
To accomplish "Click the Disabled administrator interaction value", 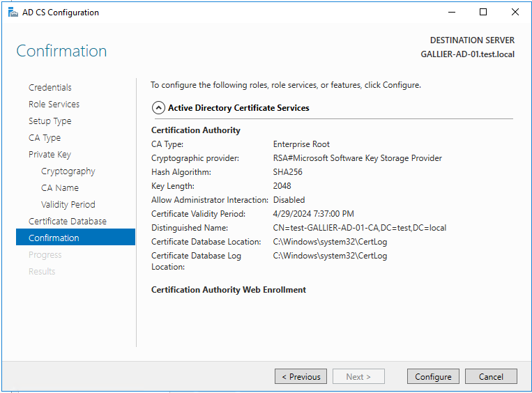I will [x=289, y=200].
